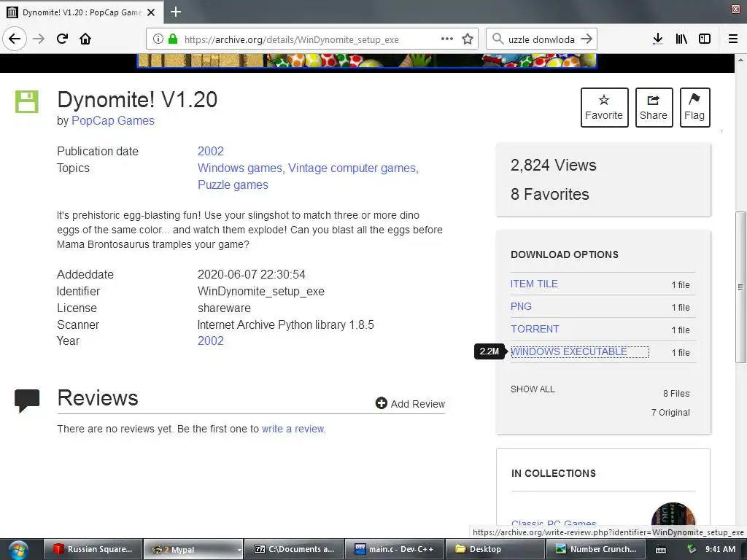Click the scrollbar up arrow

(x=740, y=60)
